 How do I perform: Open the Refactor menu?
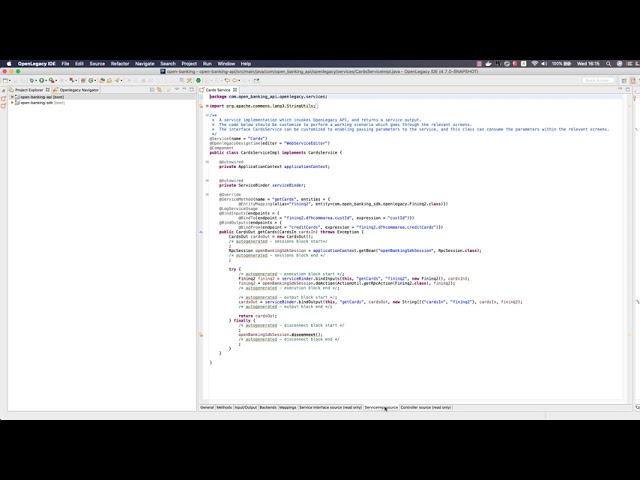(120, 64)
